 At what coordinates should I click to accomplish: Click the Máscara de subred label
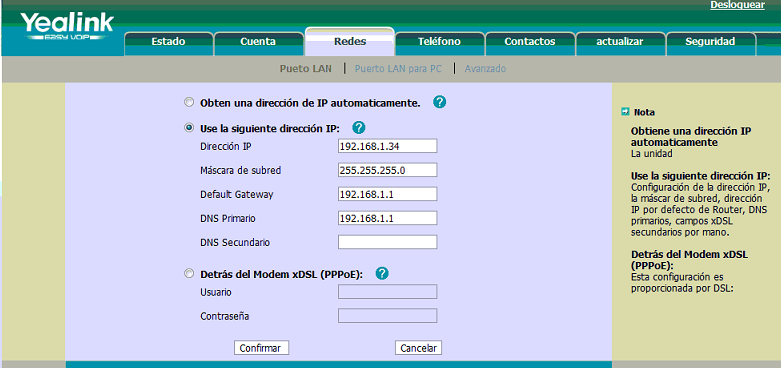tap(241, 170)
